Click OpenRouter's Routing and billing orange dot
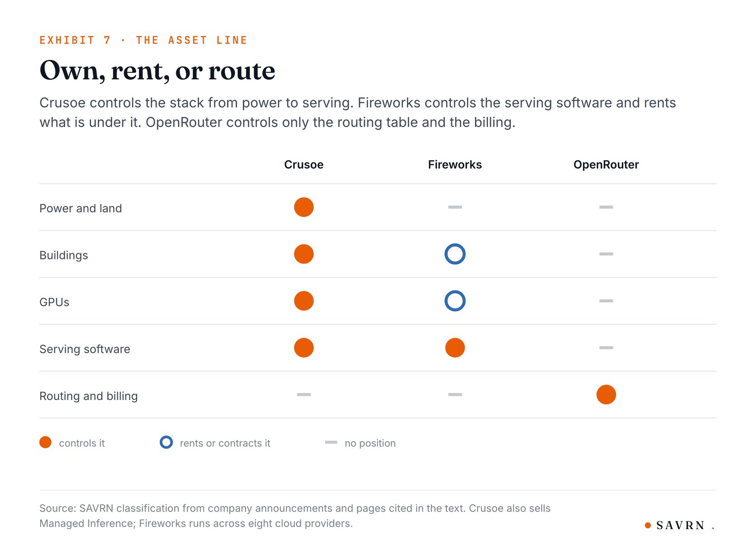The height and width of the screenshot is (554, 756). pos(606,395)
